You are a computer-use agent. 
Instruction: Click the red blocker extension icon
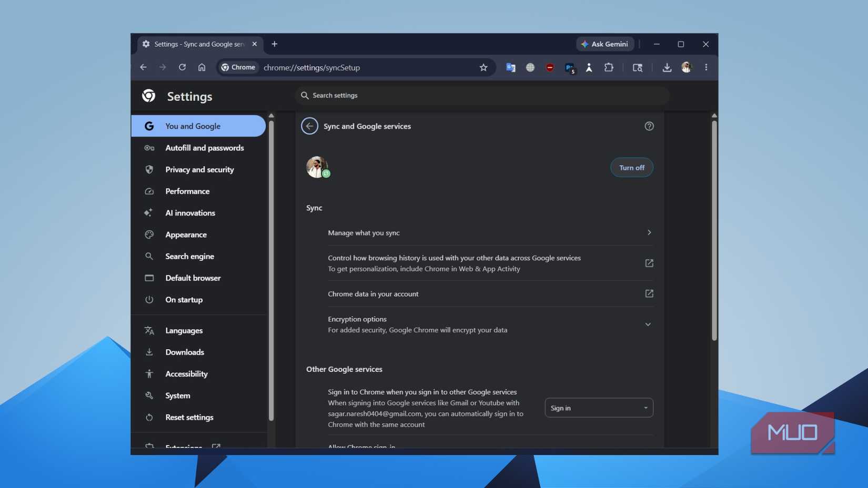pos(550,67)
